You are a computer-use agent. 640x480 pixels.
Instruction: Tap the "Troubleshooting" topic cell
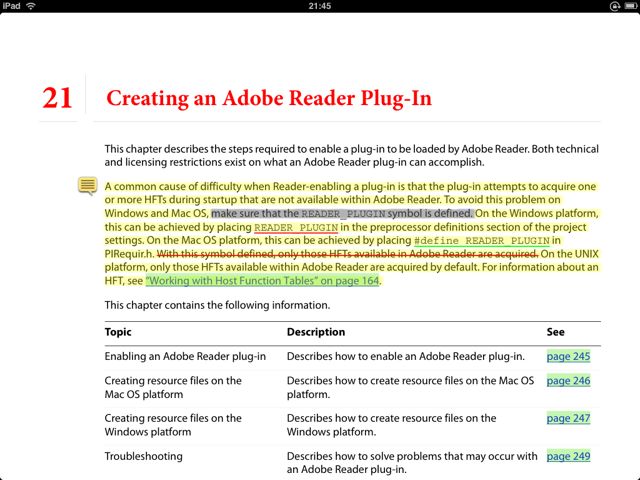(144, 456)
